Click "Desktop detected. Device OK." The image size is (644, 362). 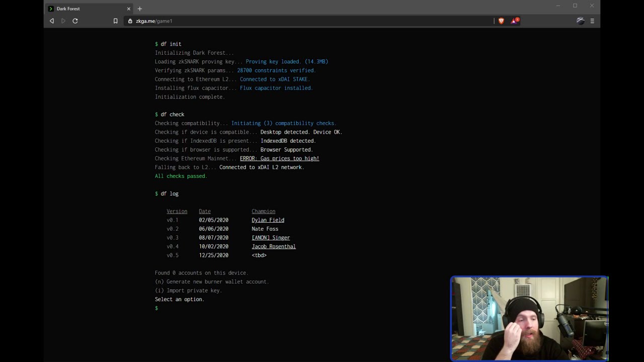[301, 132]
